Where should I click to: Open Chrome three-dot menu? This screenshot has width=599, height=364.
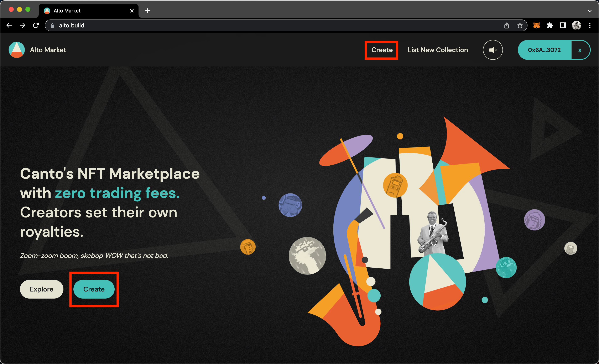point(590,25)
